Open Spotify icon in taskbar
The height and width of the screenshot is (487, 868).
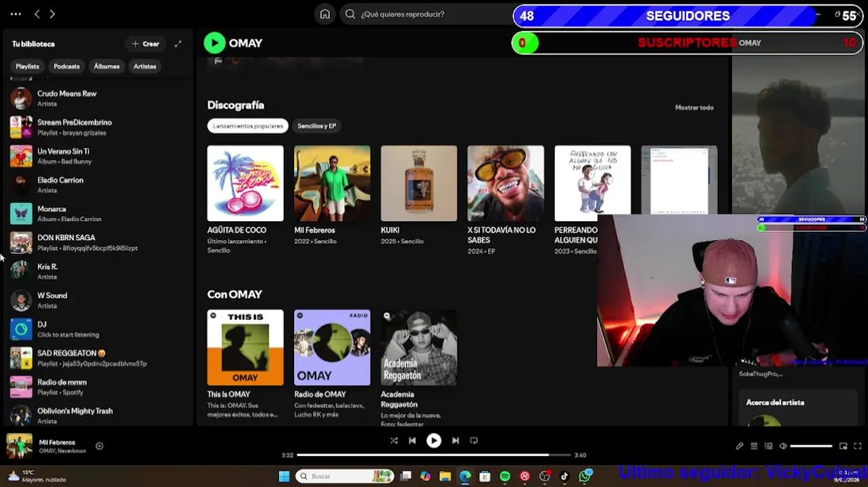tap(505, 476)
